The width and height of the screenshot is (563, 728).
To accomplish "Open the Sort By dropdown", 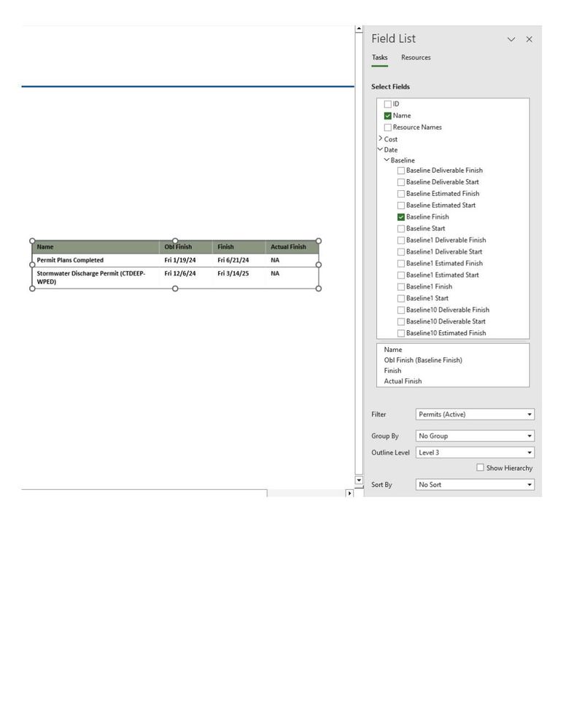I will (475, 485).
